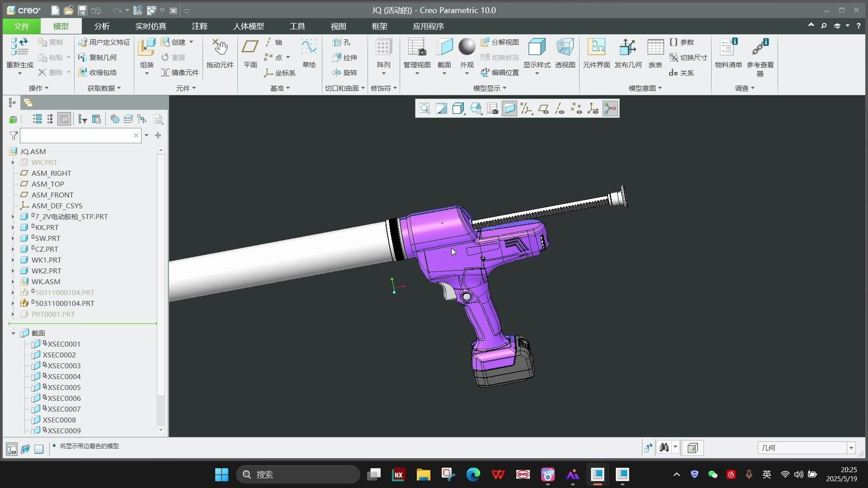This screenshot has height=488, width=868.
Task: Switch to the 视图 view tab
Action: [x=338, y=26]
